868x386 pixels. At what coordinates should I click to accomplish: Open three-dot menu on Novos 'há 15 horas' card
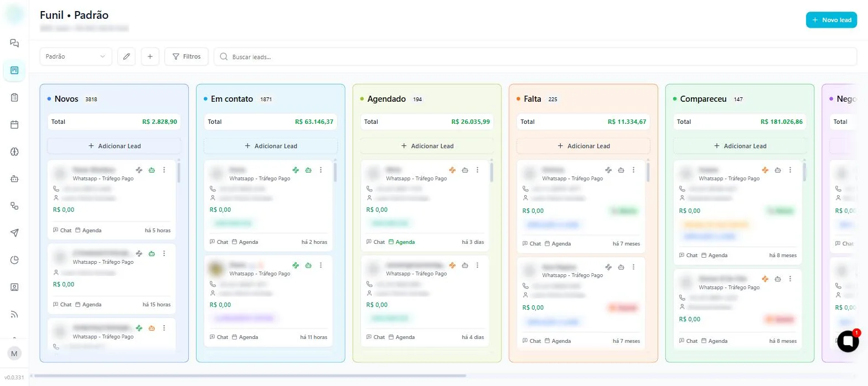(164, 253)
